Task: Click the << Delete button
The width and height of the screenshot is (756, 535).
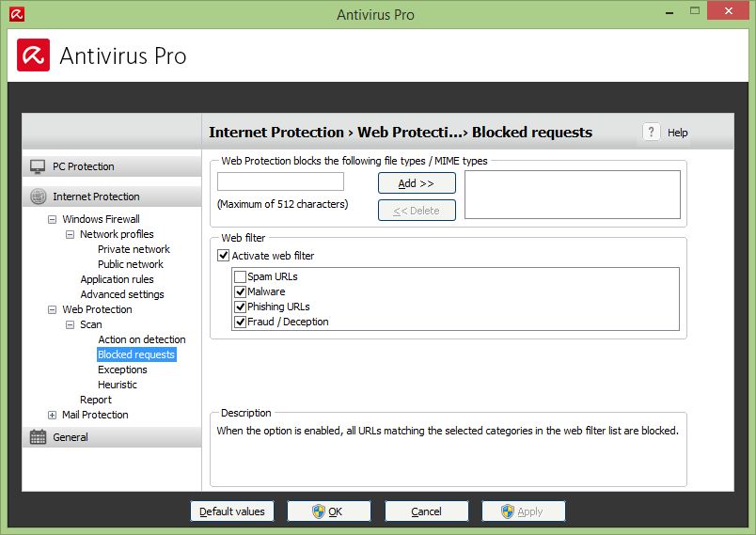Action: pos(417,211)
